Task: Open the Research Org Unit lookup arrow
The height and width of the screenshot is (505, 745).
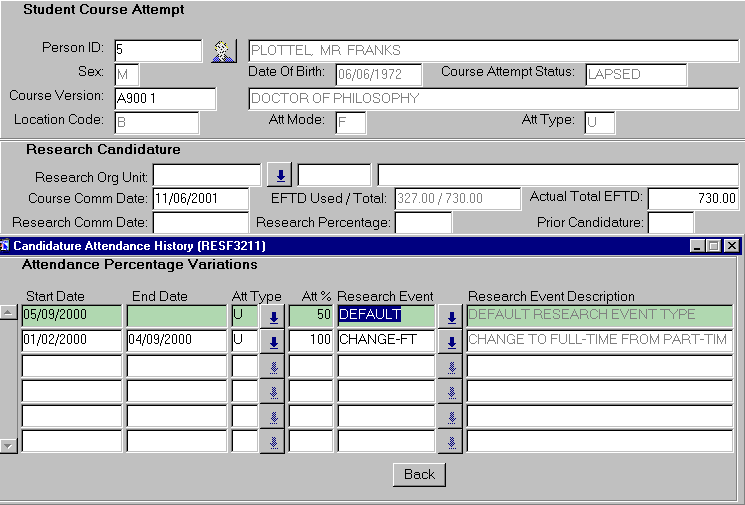Action: tap(280, 176)
